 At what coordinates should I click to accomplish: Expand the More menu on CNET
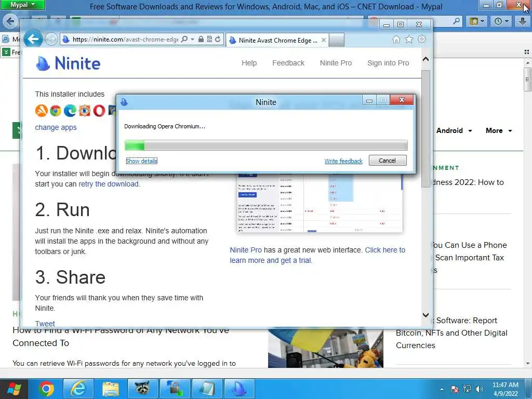pos(499,130)
